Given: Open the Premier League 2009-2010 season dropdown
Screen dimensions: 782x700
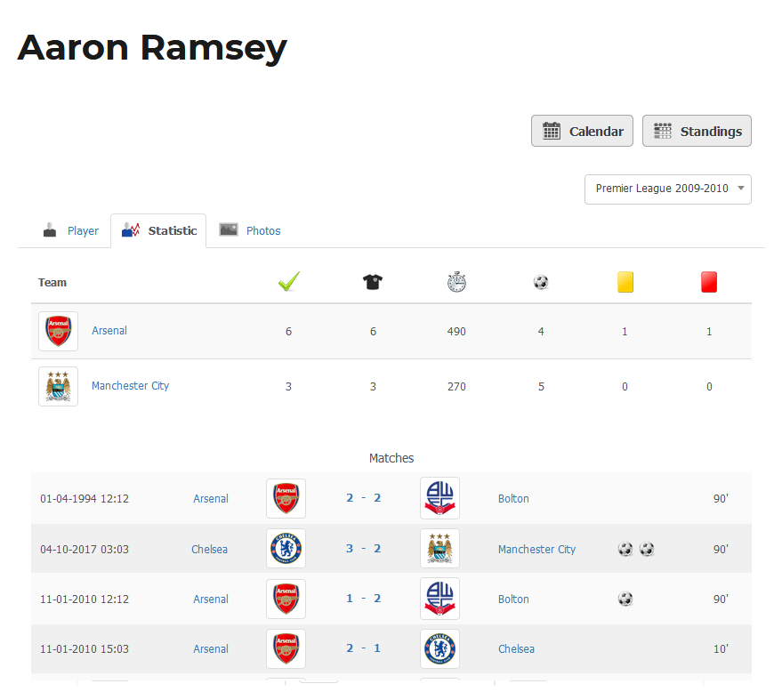Looking at the screenshot, I should (668, 189).
